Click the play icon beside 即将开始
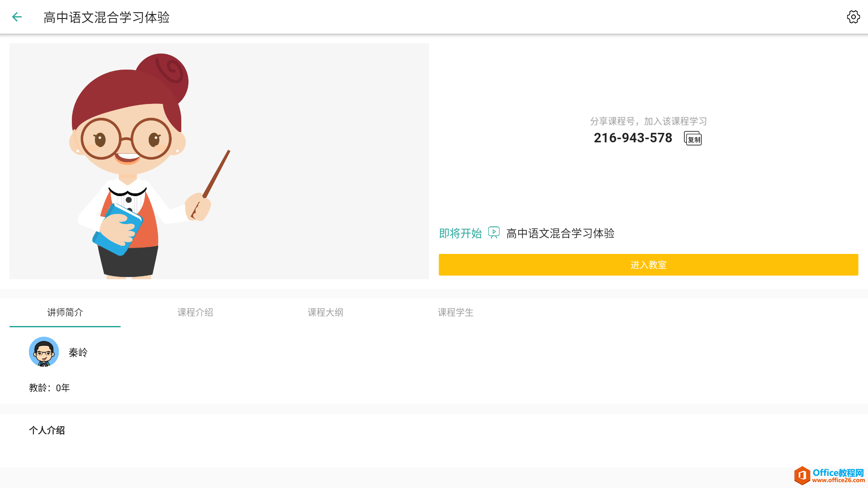Viewport: 868px width, 488px height. tap(494, 233)
